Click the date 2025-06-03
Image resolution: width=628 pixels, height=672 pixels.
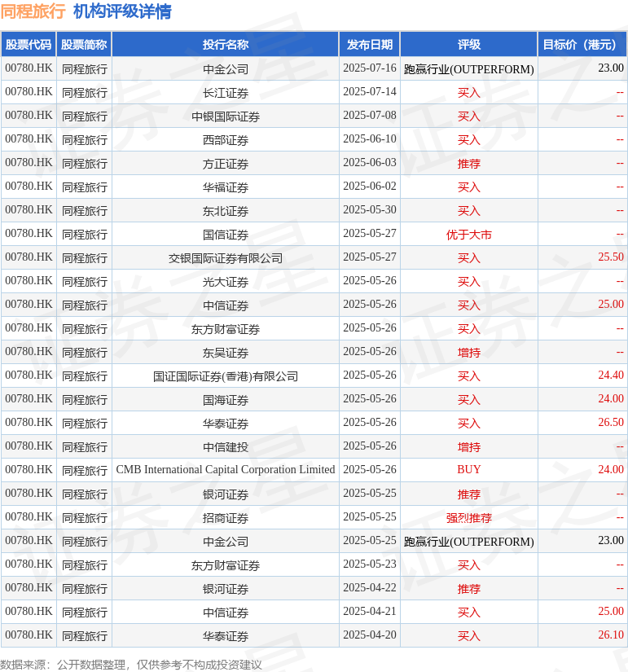tap(370, 162)
